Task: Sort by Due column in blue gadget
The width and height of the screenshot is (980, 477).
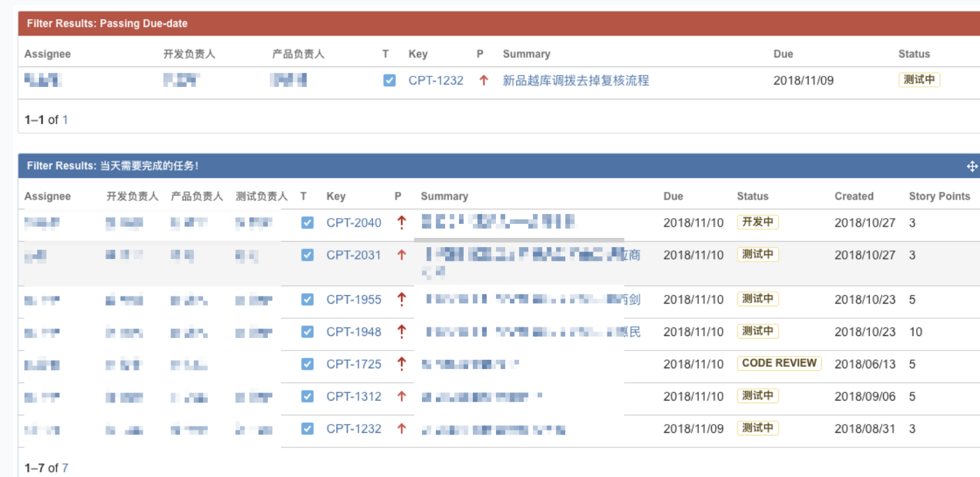Action: point(673,196)
